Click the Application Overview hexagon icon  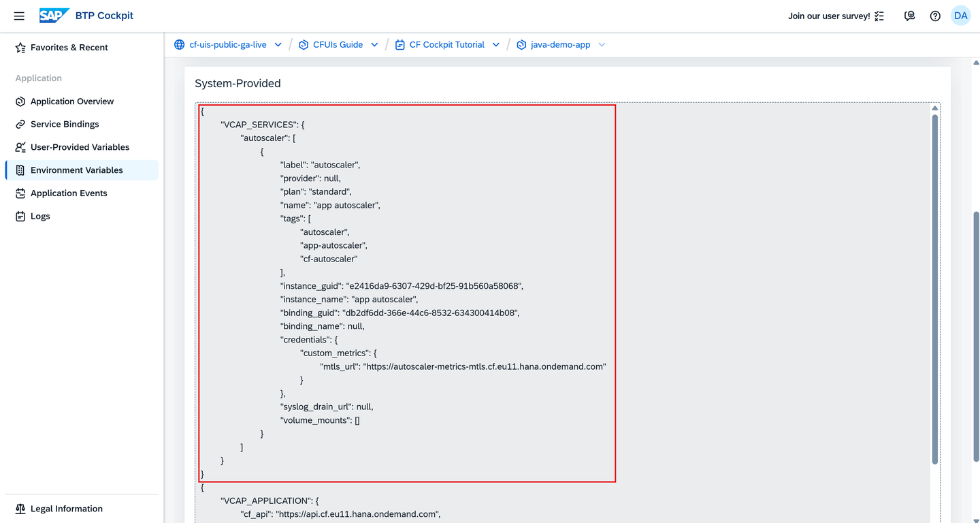[x=20, y=101]
